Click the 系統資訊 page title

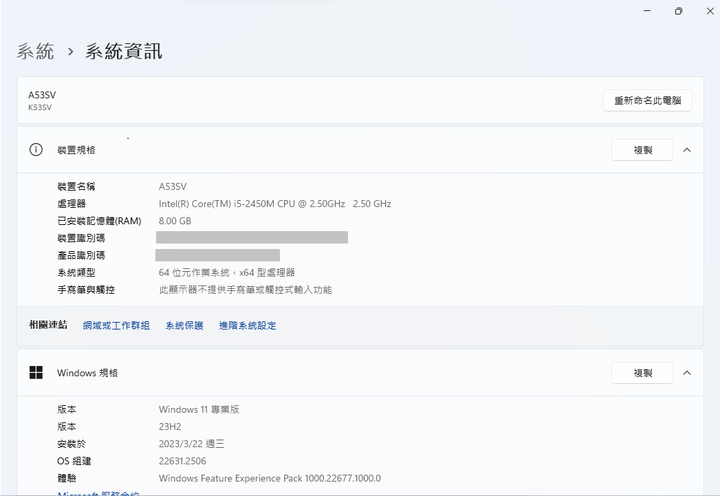click(124, 51)
